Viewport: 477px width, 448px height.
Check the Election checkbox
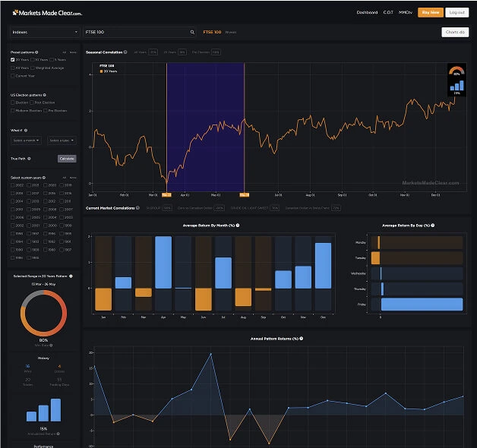pyautogui.click(x=12, y=103)
